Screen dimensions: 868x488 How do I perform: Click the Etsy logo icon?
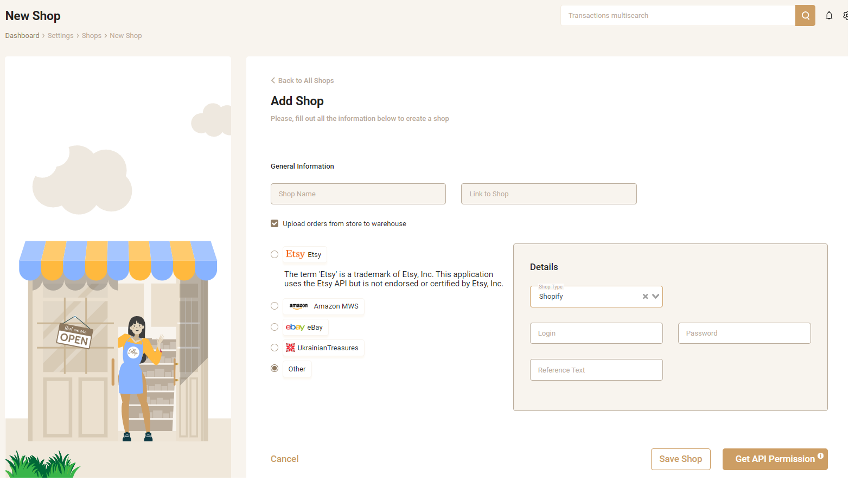click(x=295, y=254)
